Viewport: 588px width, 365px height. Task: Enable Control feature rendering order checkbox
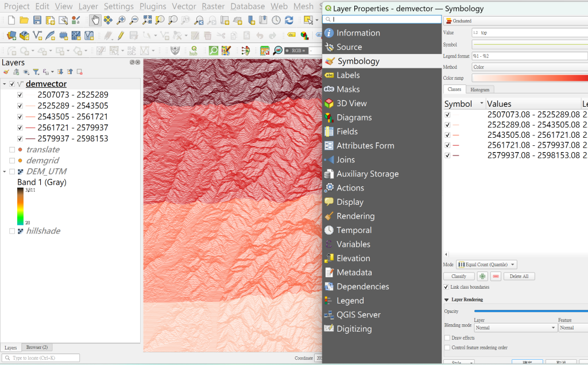point(447,347)
